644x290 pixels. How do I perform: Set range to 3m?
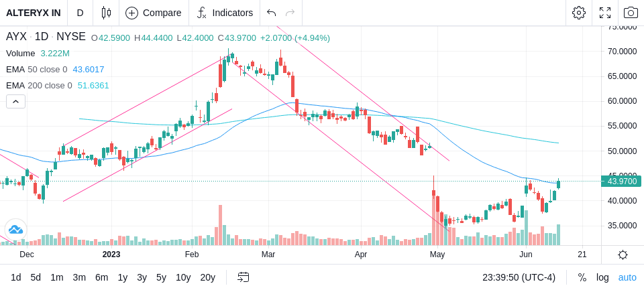coord(79,278)
